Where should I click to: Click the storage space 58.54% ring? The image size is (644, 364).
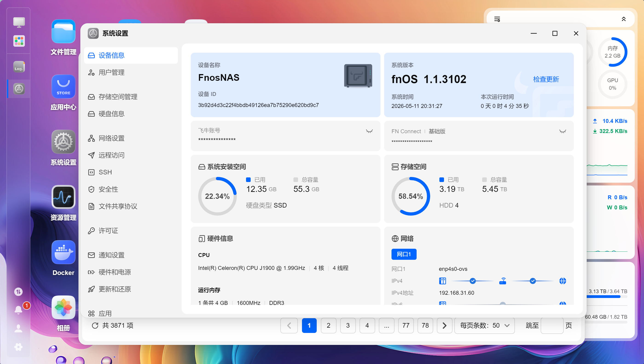pos(411,196)
